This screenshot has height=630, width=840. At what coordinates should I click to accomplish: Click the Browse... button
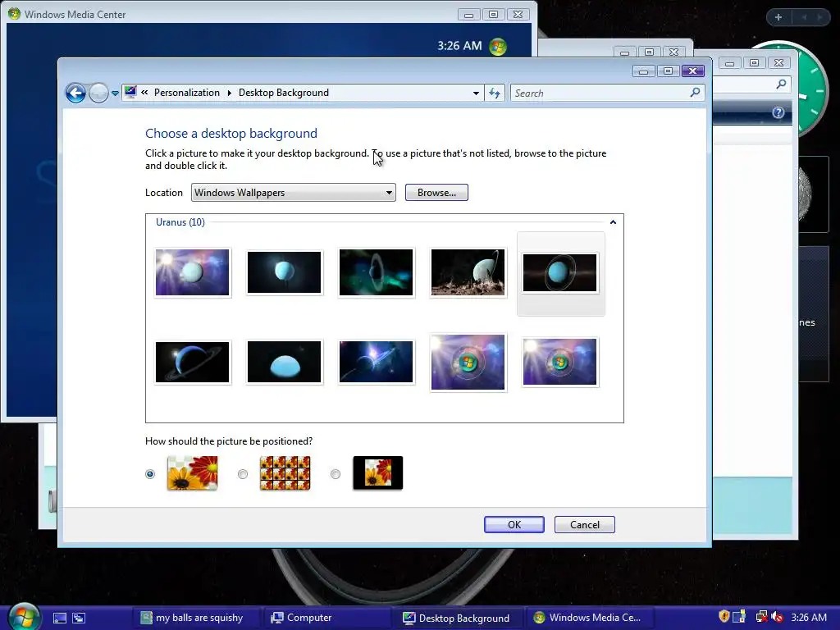[436, 192]
